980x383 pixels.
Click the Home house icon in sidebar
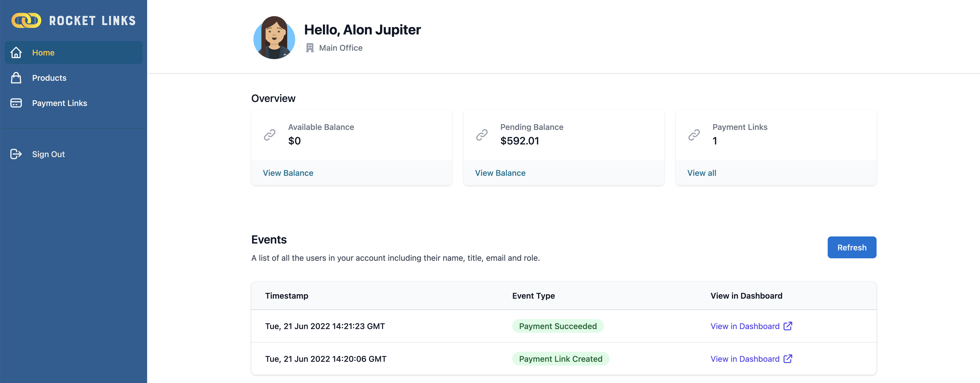pyautogui.click(x=16, y=52)
